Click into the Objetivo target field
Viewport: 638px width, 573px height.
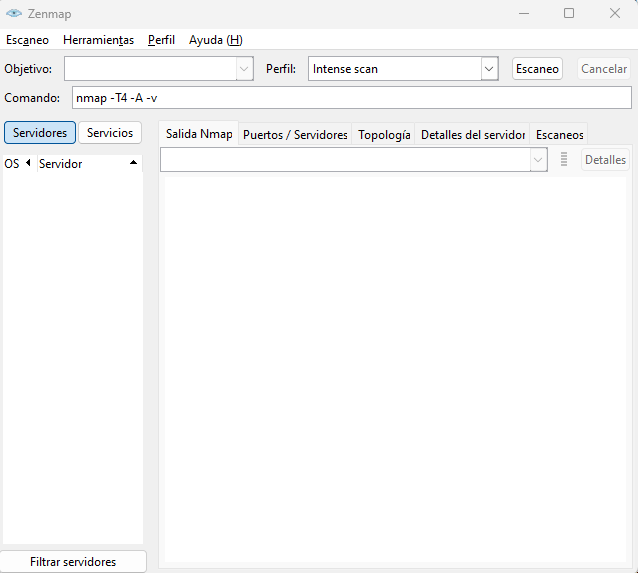150,69
